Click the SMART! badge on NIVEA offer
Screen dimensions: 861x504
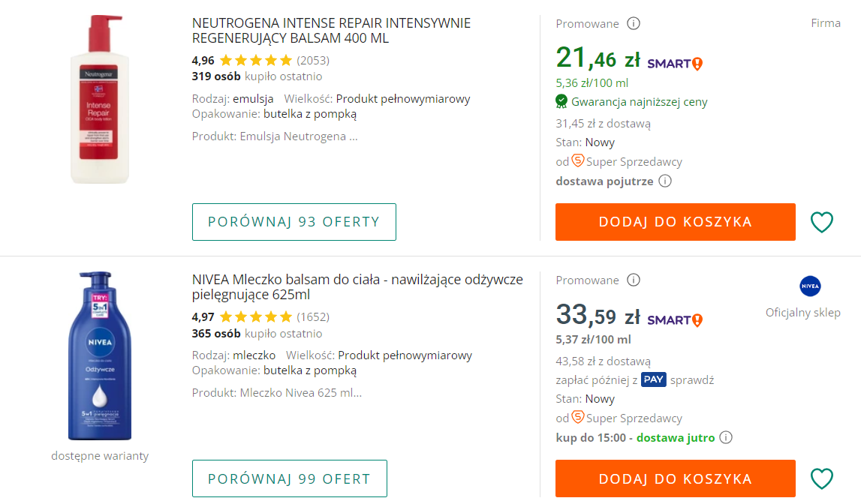[673, 319]
